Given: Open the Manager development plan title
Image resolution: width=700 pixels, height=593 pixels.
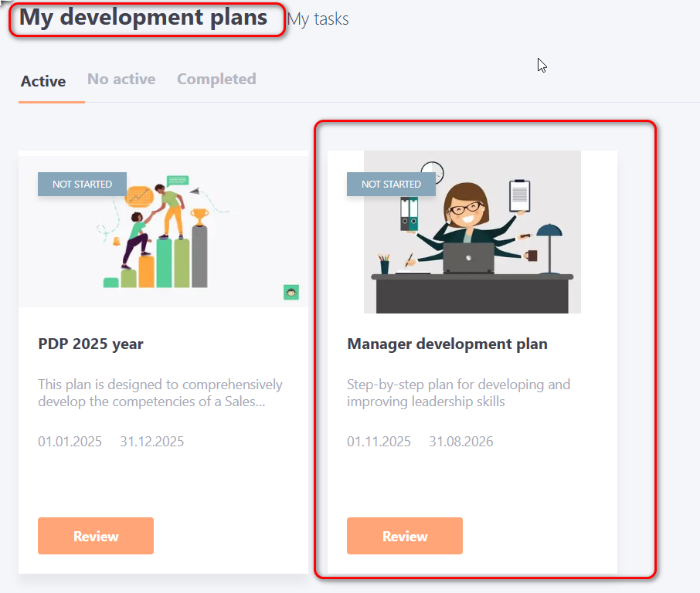Looking at the screenshot, I should [447, 344].
